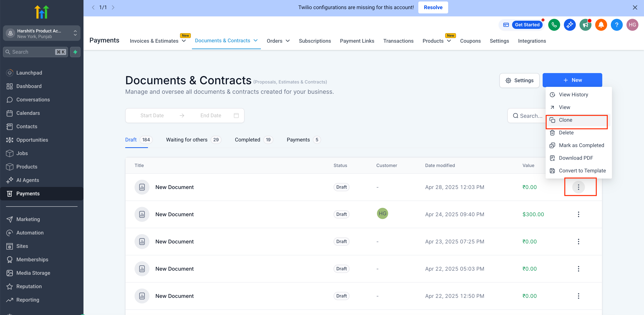Switch to Waiting for others tab

coord(187,140)
